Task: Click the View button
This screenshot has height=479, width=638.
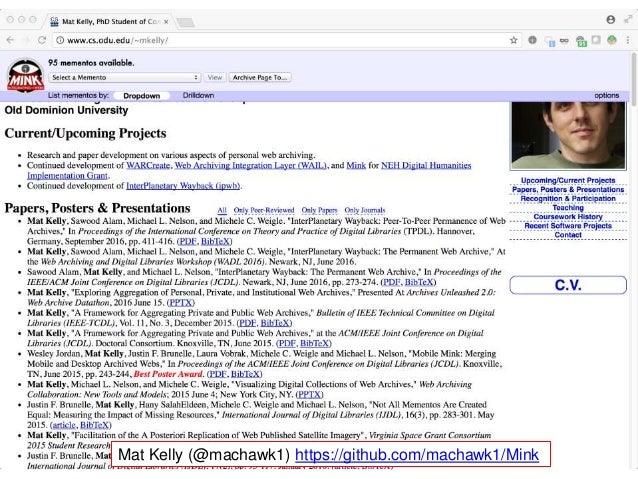Action: pos(214,77)
